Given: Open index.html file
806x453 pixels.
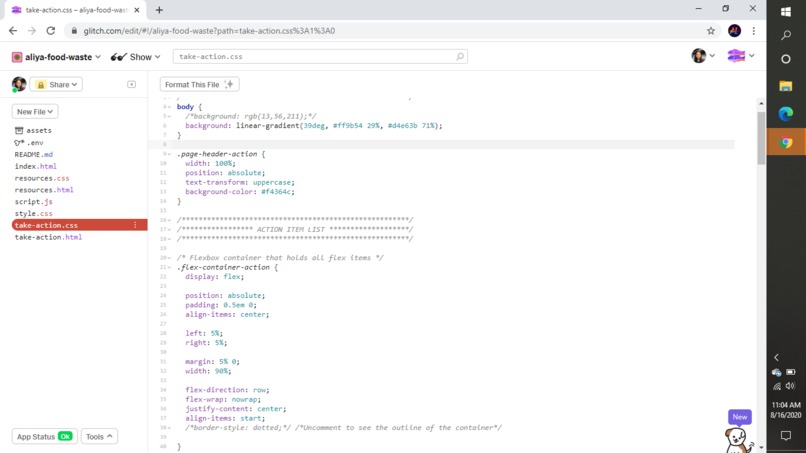Looking at the screenshot, I should [x=35, y=166].
